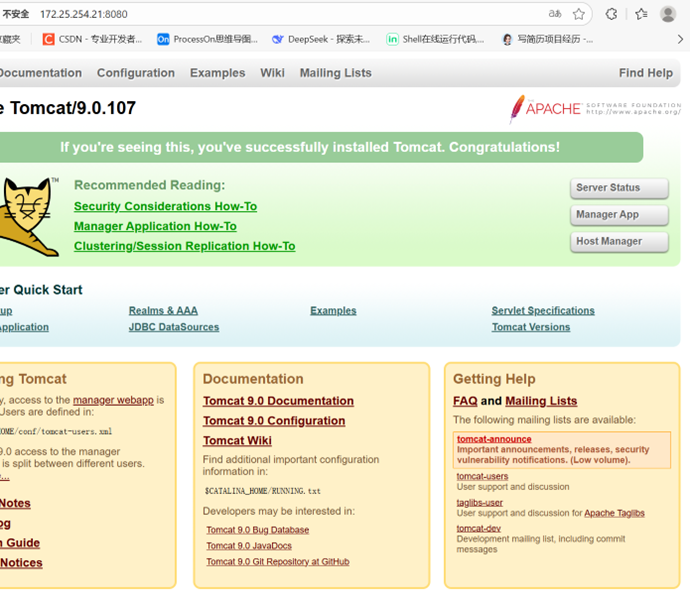This screenshot has width=690, height=596.
Task: Open the Mailing Lists link under Getting Help
Action: point(541,401)
